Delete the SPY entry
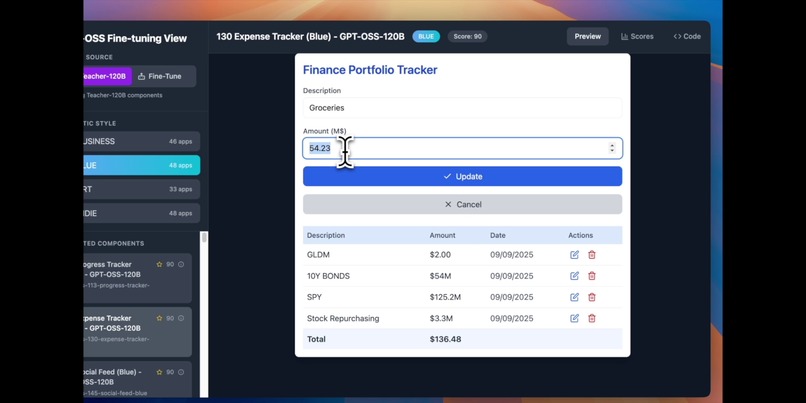 [x=592, y=297]
